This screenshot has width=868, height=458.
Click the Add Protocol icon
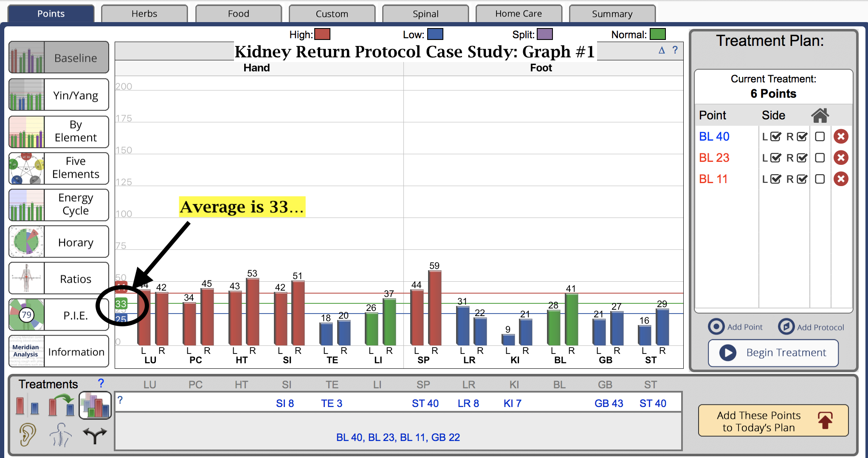pyautogui.click(x=786, y=326)
